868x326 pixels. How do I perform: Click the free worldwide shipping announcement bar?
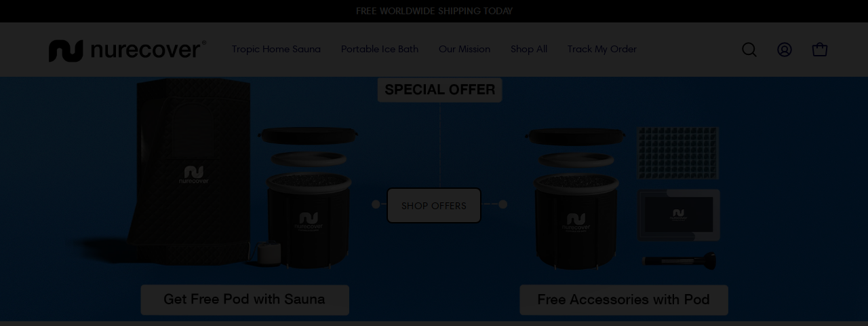point(434,11)
